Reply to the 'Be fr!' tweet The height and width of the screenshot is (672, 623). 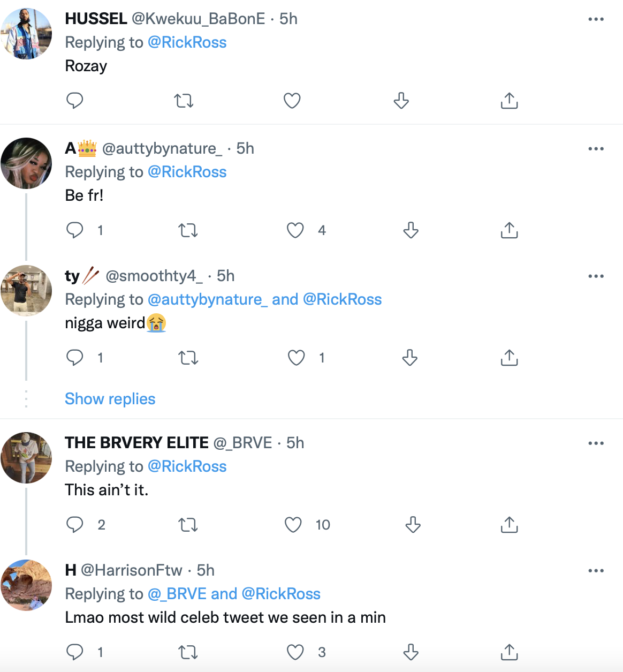[75, 230]
